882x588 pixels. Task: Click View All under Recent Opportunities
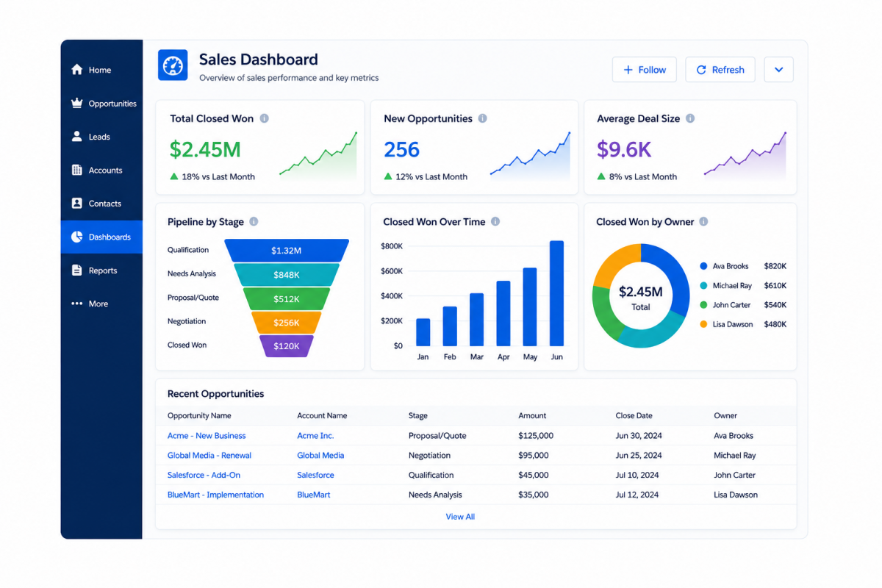pos(460,517)
